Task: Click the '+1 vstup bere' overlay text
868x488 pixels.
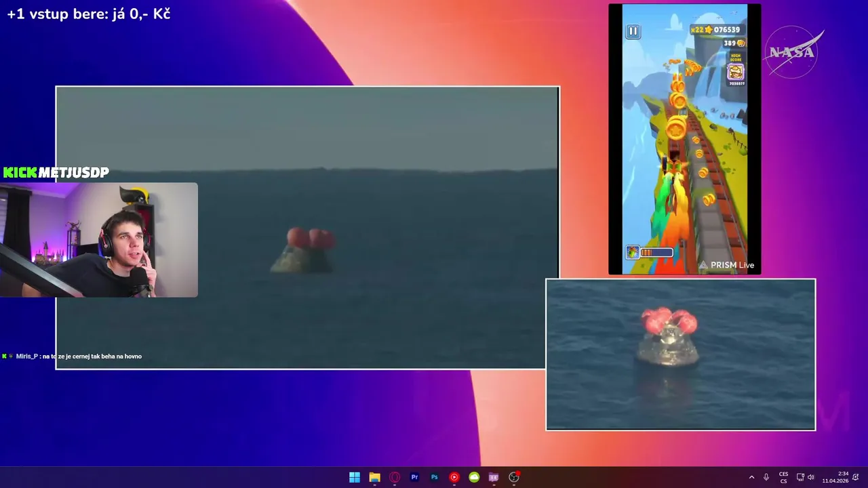Action: [88, 14]
